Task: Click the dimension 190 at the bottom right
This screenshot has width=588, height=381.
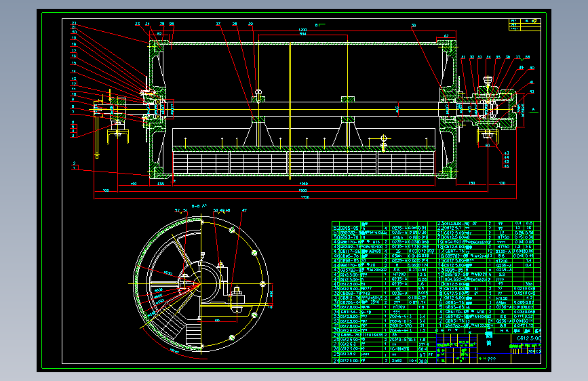Action: [x=472, y=183]
